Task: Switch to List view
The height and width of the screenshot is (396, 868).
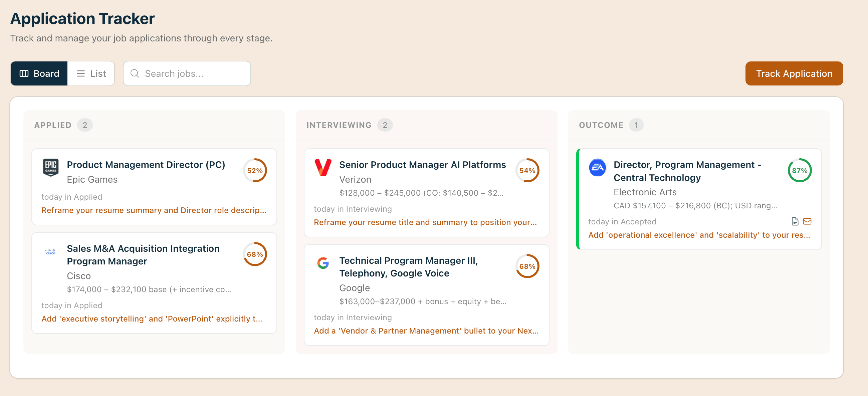Action: pos(91,73)
